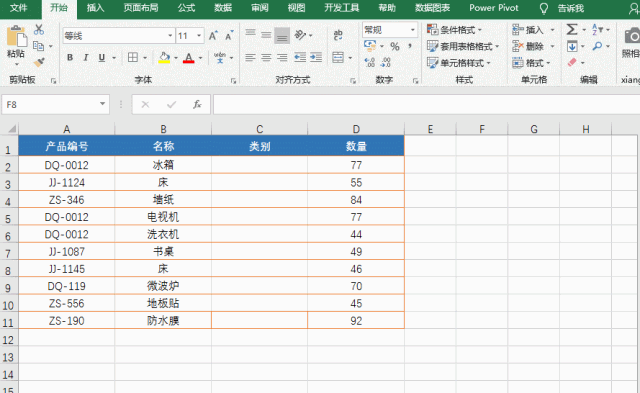This screenshot has width=640, height=393.
Task: Open the borders button
Action: [x=133, y=58]
